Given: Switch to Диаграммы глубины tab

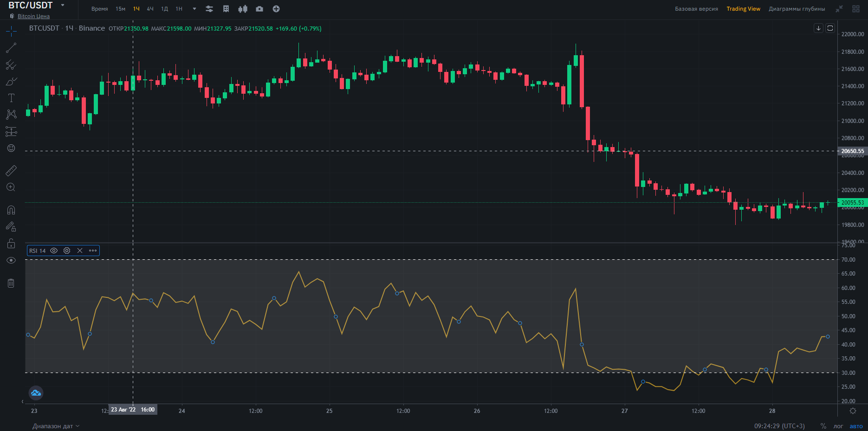Looking at the screenshot, I should click(797, 9).
